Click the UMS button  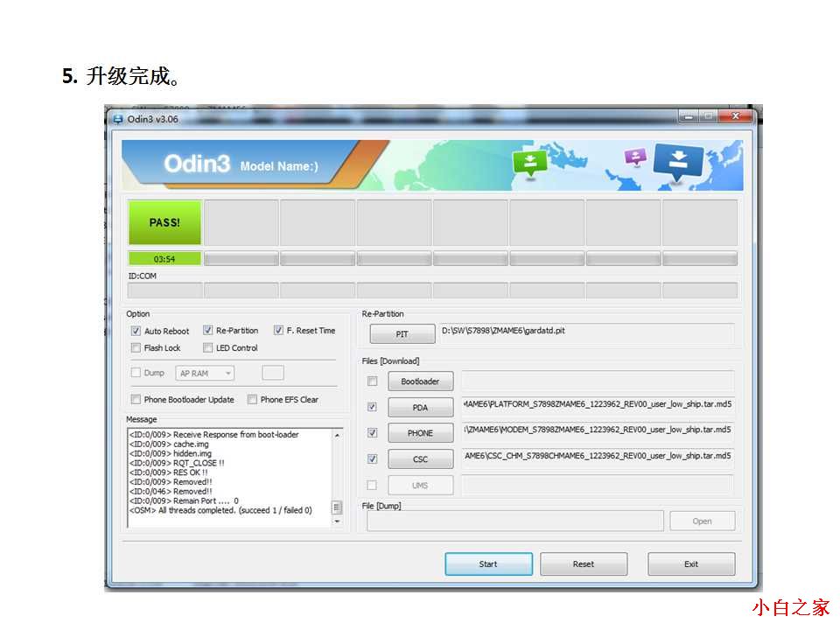pos(421,486)
